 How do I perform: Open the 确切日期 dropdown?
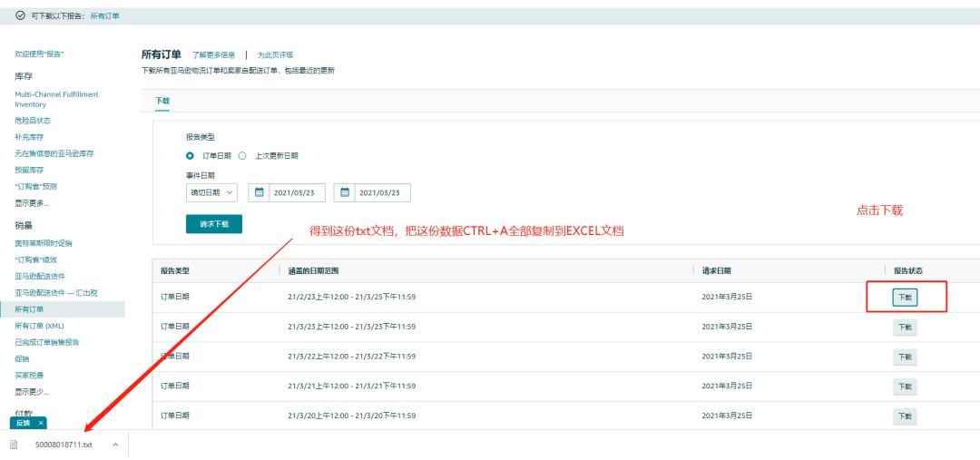211,193
